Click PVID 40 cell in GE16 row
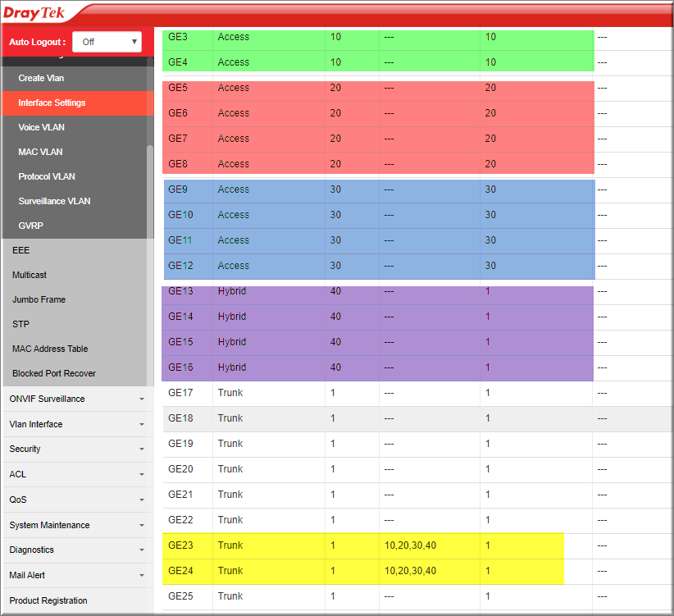 352,367
